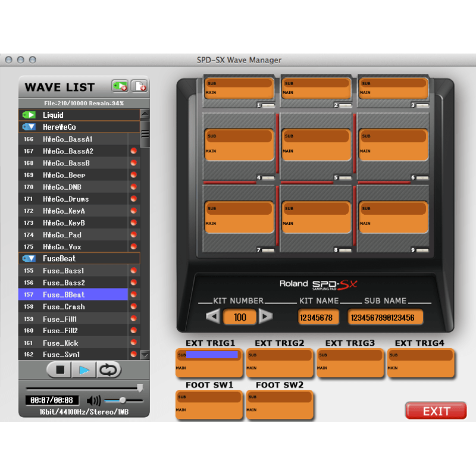Expand the FuseBeat wave group
Image resolution: width=476 pixels, height=476 pixels.
[x=29, y=258]
